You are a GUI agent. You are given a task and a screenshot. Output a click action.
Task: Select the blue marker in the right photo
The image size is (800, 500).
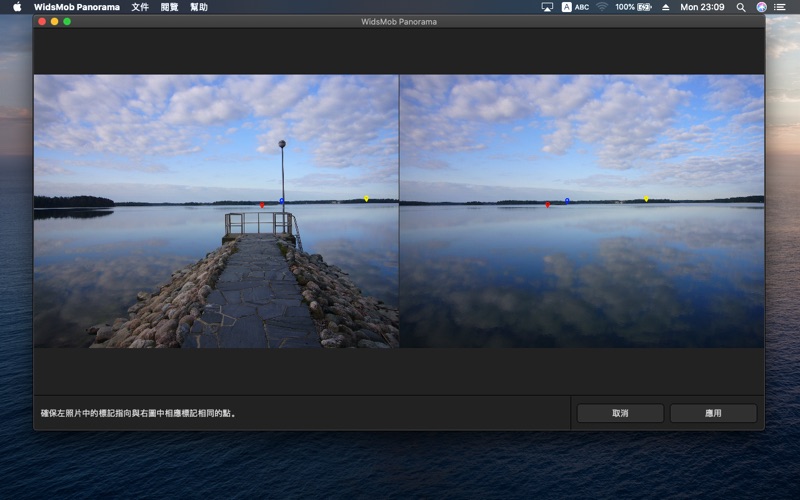(x=567, y=201)
